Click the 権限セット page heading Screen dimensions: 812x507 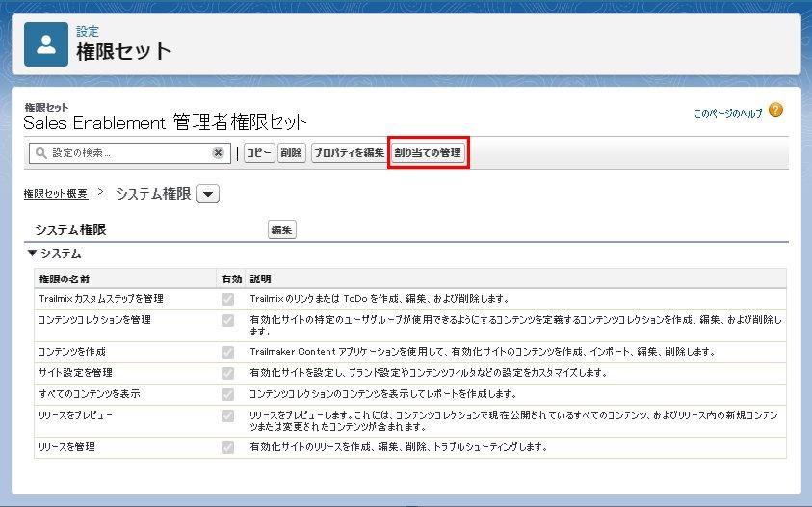(x=123, y=51)
